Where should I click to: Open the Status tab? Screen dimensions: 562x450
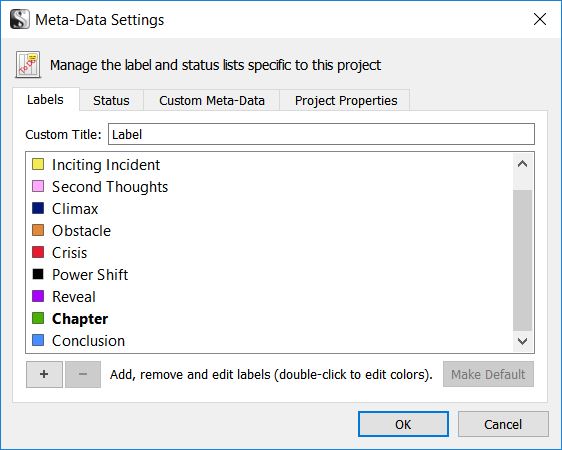click(111, 101)
